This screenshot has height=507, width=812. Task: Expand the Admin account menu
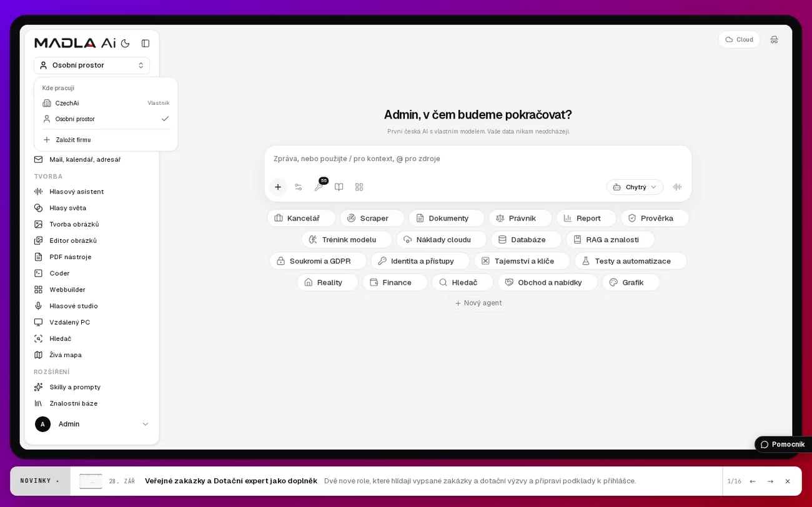[92, 424]
